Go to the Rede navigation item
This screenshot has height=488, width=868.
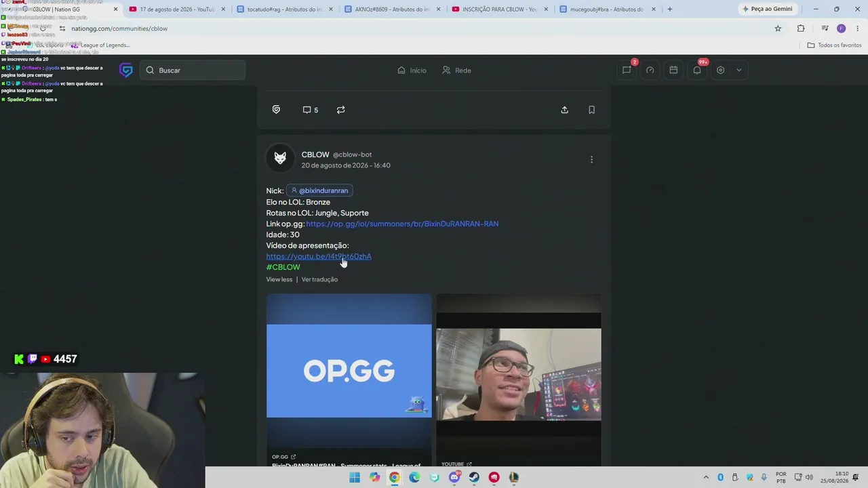pos(456,70)
